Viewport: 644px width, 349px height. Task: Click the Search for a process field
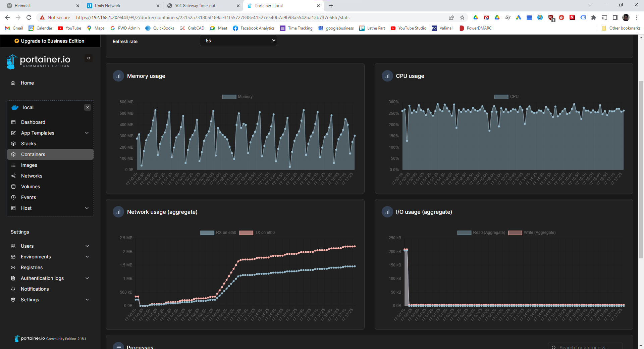(x=585, y=347)
